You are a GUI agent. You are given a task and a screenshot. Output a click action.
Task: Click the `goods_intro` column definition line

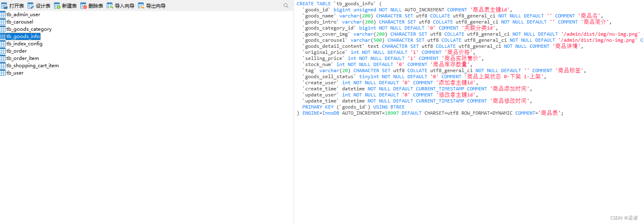coord(457,22)
